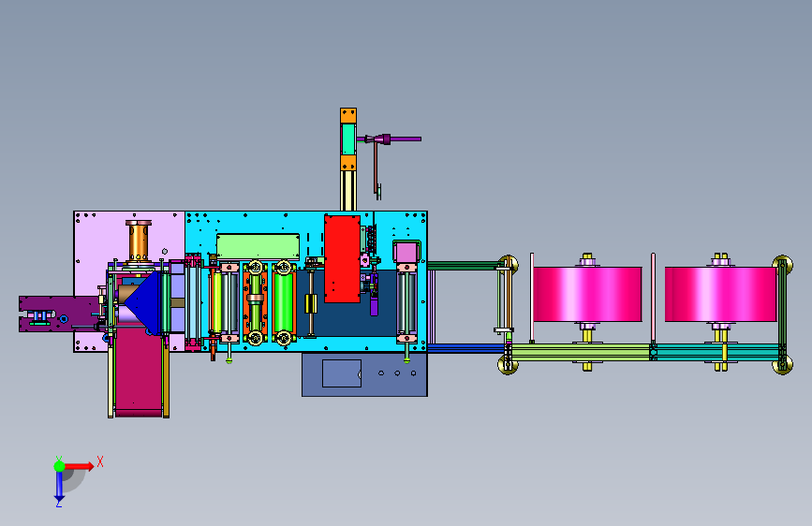The height and width of the screenshot is (526, 812).
Task: Click the green Y axis ball on triad
Action: coord(59,466)
